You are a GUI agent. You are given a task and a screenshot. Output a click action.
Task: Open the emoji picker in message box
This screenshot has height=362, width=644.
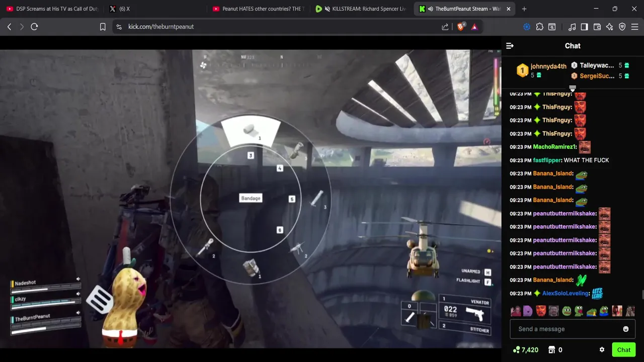click(626, 329)
